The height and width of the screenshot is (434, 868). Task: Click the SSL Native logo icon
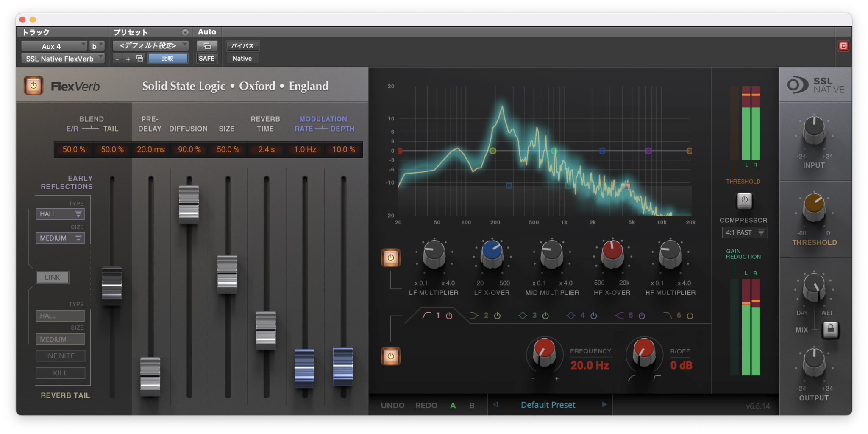[798, 84]
